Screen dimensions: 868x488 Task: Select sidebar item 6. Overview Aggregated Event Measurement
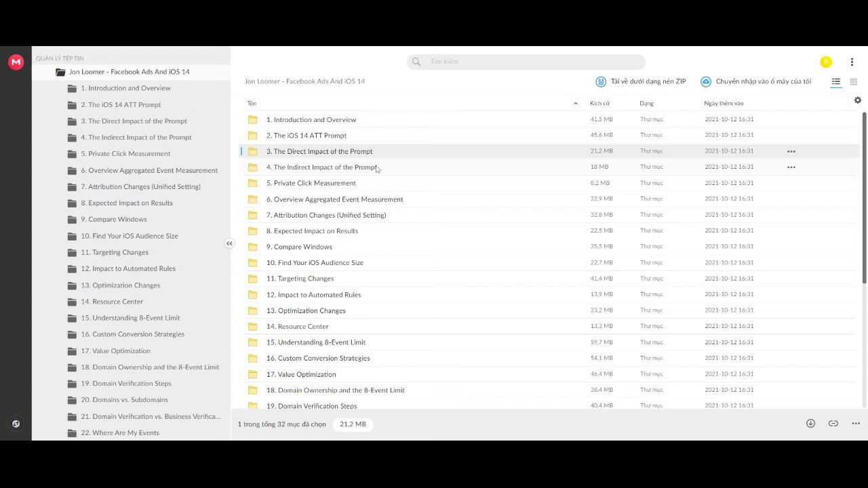tap(149, 170)
